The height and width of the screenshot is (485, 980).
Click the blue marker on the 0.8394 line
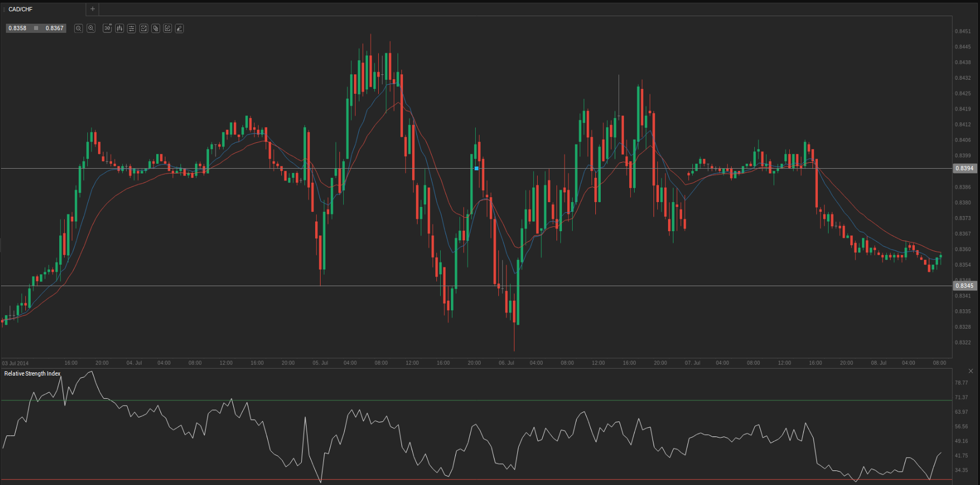[x=476, y=169]
